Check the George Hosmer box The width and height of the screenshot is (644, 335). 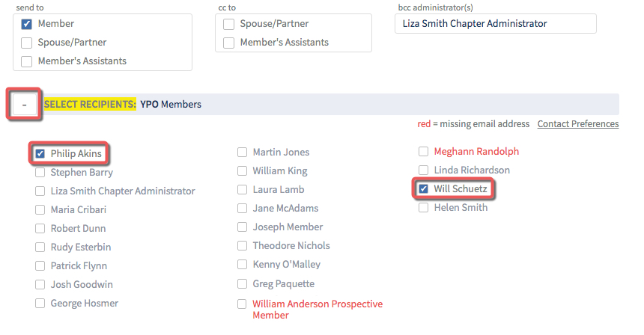tap(40, 304)
